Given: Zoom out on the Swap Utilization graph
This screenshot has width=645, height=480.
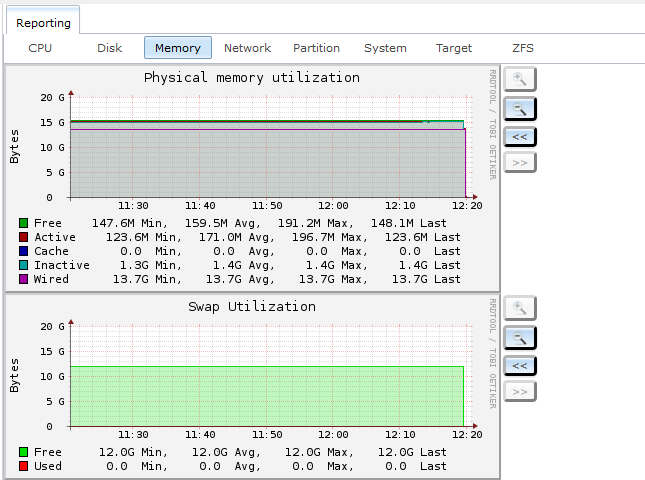Looking at the screenshot, I should (x=520, y=338).
